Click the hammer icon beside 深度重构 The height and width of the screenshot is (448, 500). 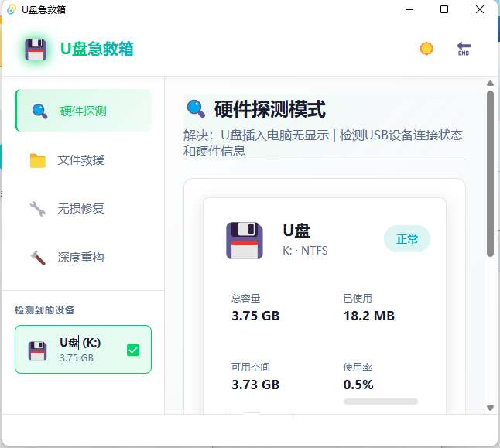pyautogui.click(x=38, y=258)
